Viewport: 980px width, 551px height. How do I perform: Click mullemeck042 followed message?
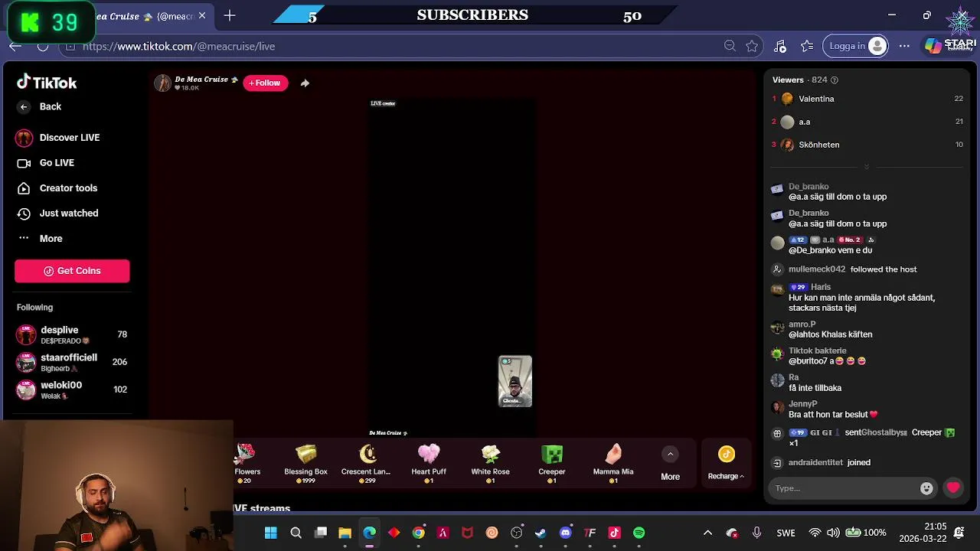point(852,269)
